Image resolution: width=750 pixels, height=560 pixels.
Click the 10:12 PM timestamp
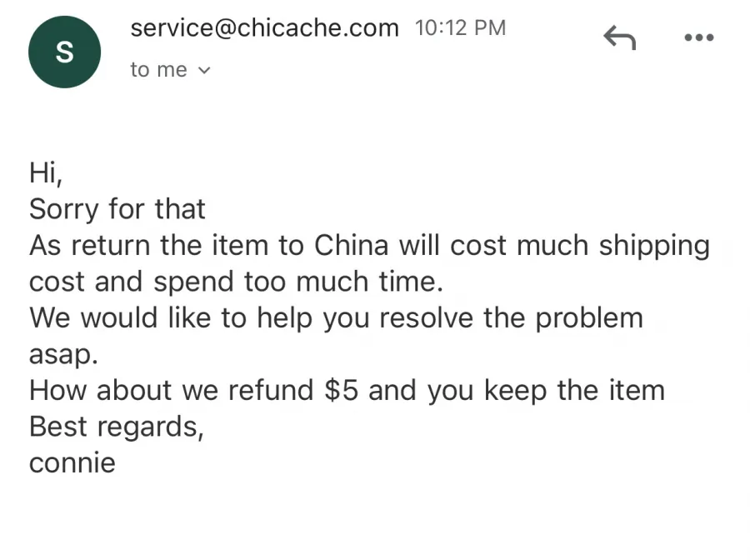(460, 27)
